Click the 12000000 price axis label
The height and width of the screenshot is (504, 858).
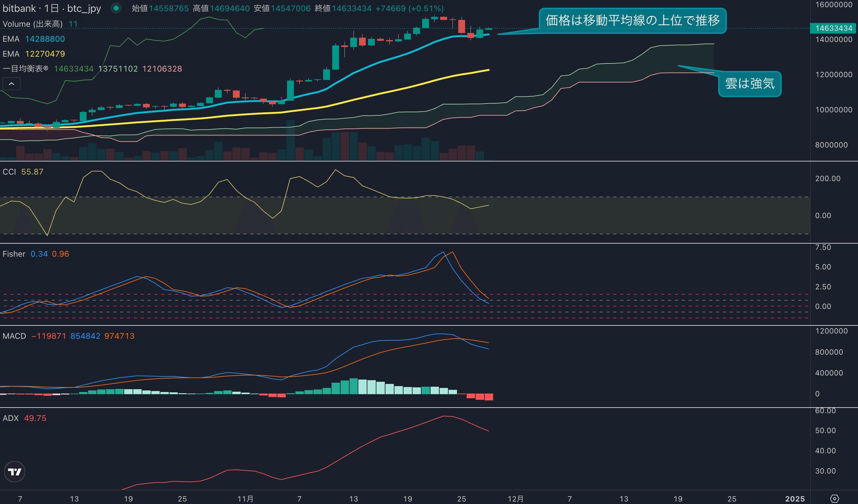coord(833,75)
